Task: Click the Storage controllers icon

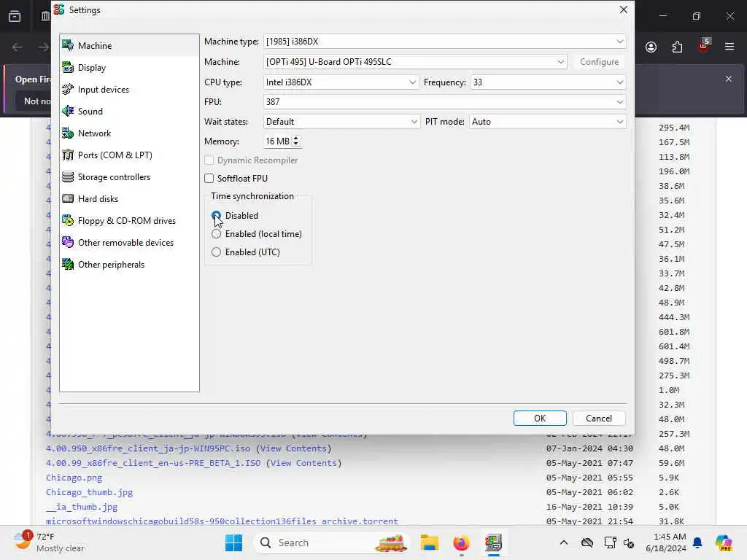Action: pos(68,177)
